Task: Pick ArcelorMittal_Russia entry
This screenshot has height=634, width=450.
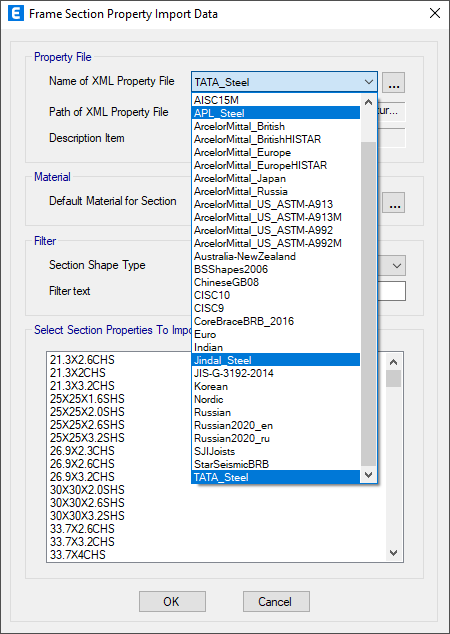Action: tap(276, 191)
